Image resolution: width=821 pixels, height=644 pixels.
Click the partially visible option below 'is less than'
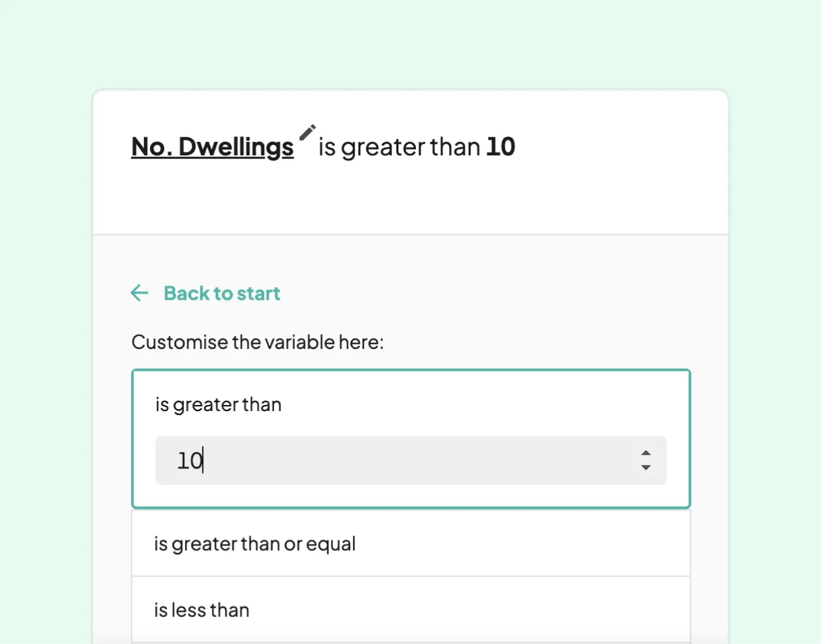[x=410, y=642]
